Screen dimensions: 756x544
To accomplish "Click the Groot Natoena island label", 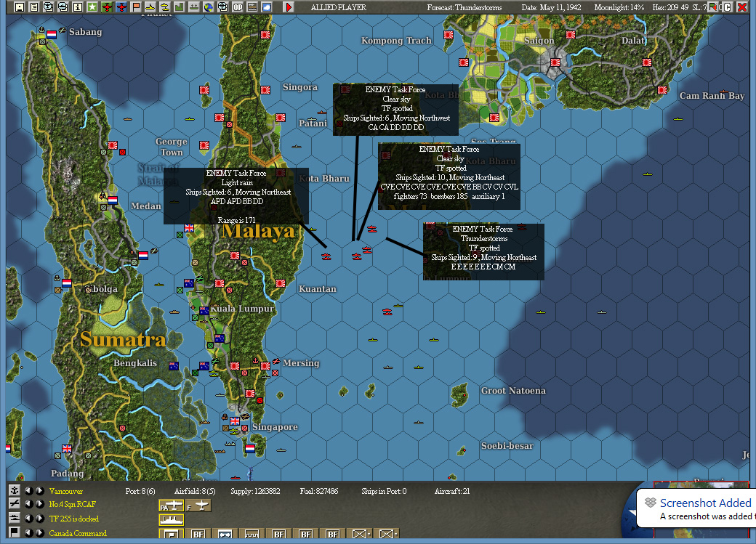I will pos(513,391).
